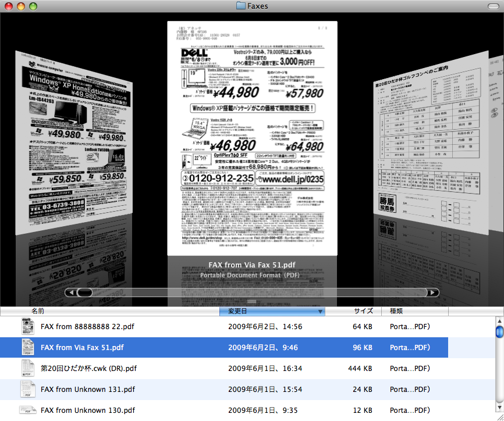Click PDF icon of FAX from Unknown 130.pdf
Image resolution: width=504 pixels, height=421 pixels.
click(27, 410)
